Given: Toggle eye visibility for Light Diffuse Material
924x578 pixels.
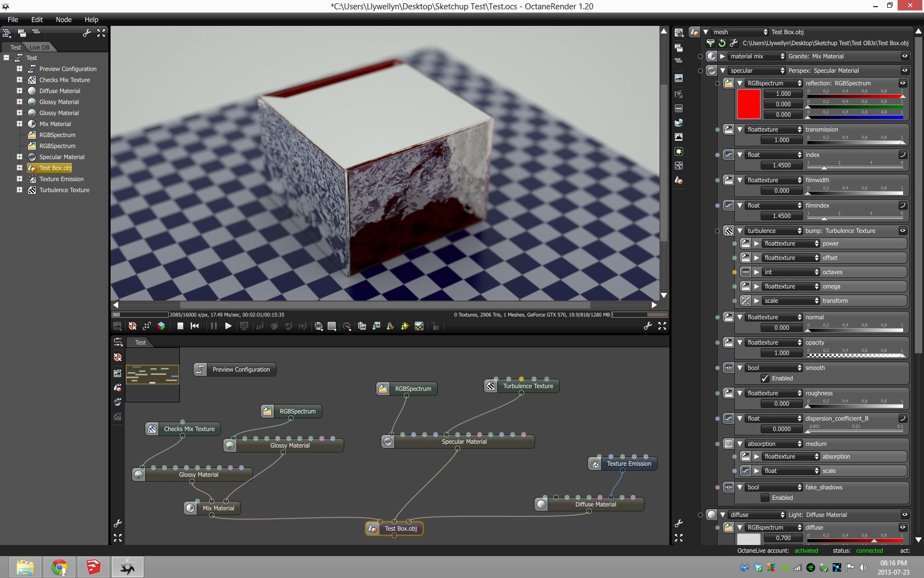Looking at the screenshot, I should pos(905,515).
